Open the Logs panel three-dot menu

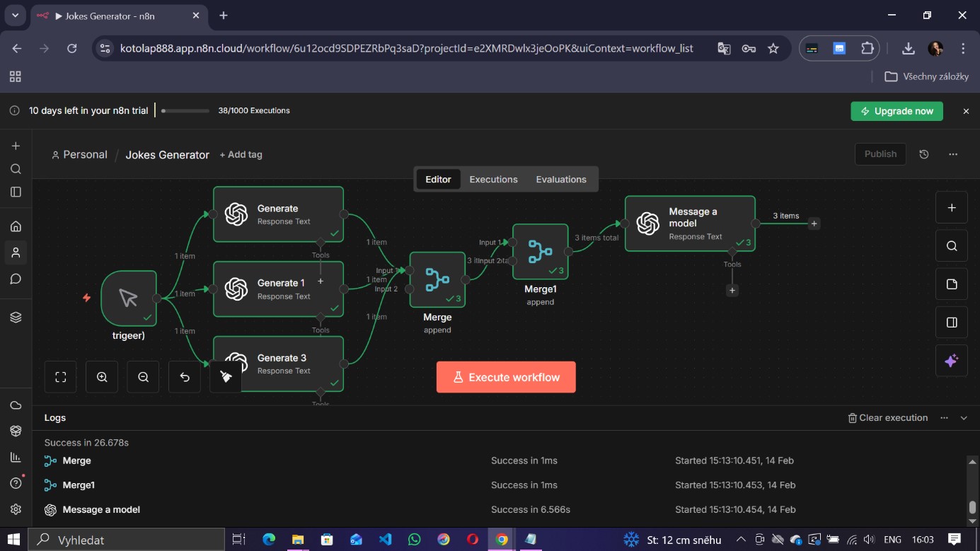944,418
